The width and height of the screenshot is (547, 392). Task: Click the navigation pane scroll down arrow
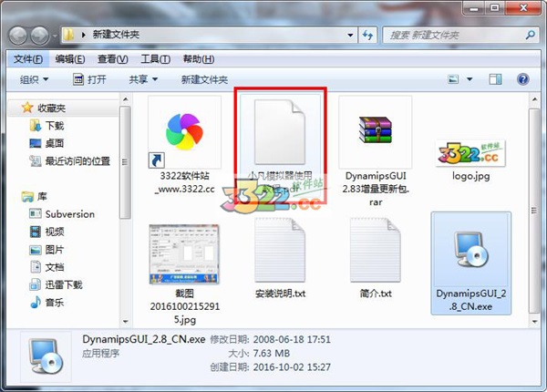[126, 322]
